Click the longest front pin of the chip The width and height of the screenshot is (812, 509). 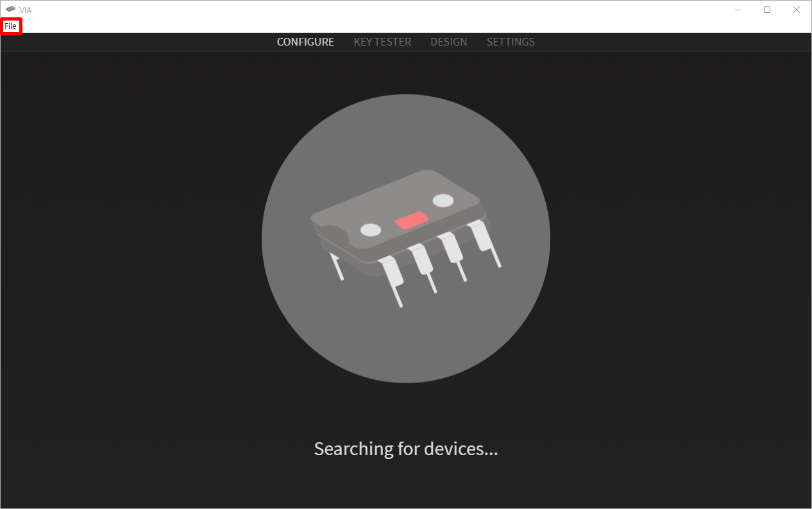point(391,281)
